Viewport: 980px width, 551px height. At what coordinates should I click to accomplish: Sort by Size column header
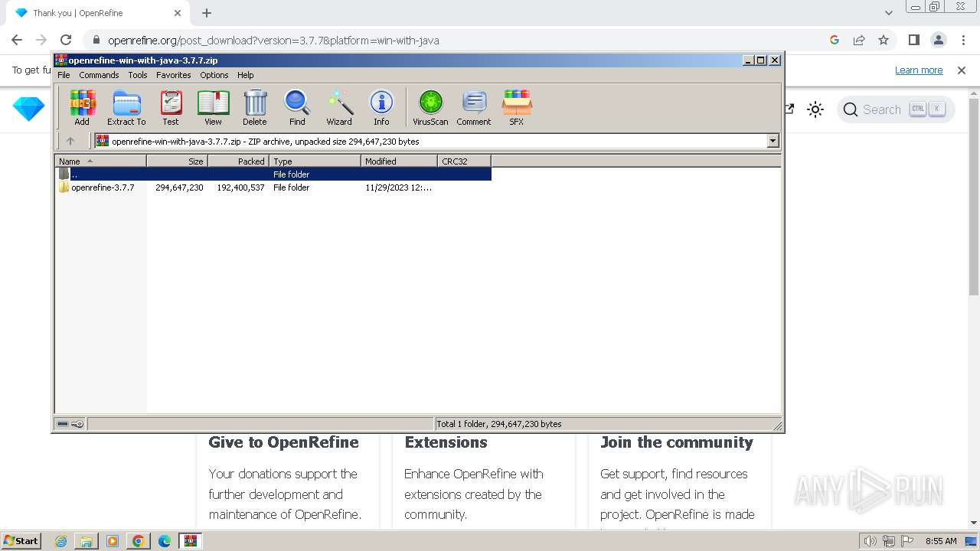177,161
